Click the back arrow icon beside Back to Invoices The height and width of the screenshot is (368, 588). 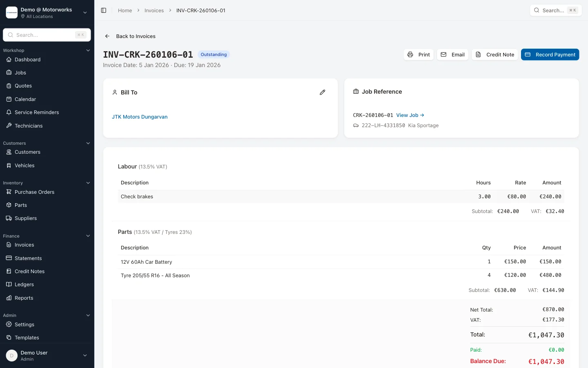(107, 36)
